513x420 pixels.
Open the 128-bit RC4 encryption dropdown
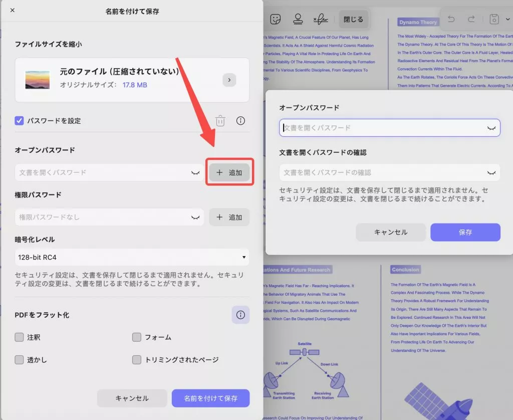[x=132, y=257]
